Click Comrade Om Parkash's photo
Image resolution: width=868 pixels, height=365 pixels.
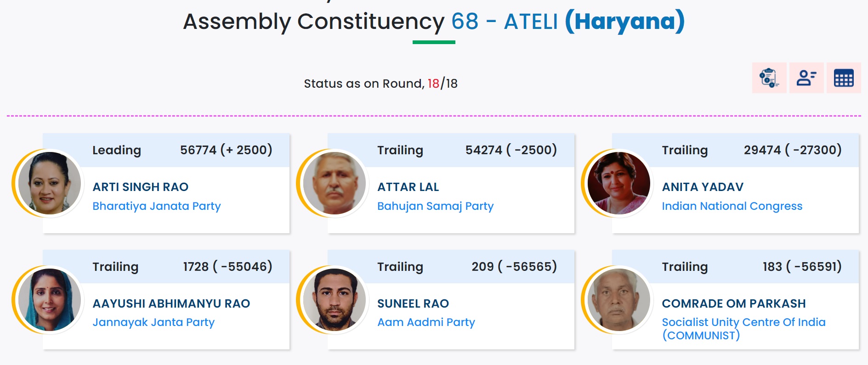[x=618, y=300]
